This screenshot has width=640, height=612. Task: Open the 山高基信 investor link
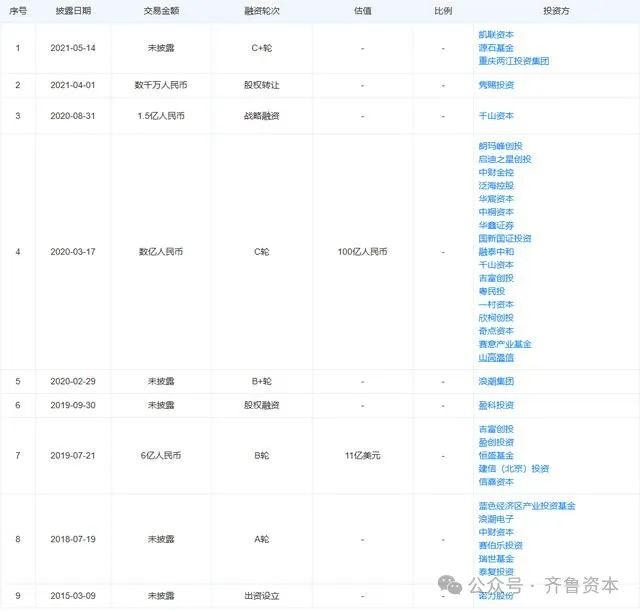(x=496, y=358)
